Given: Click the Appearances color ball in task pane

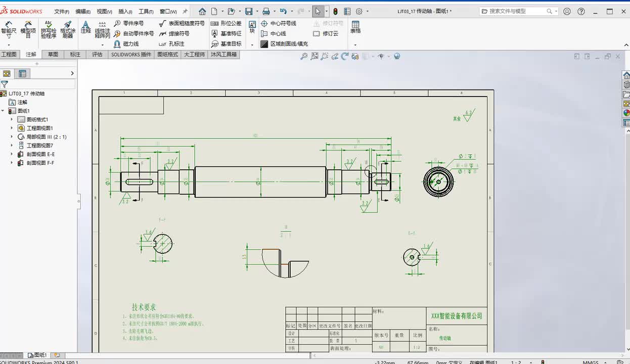Looking at the screenshot, I should [626, 113].
